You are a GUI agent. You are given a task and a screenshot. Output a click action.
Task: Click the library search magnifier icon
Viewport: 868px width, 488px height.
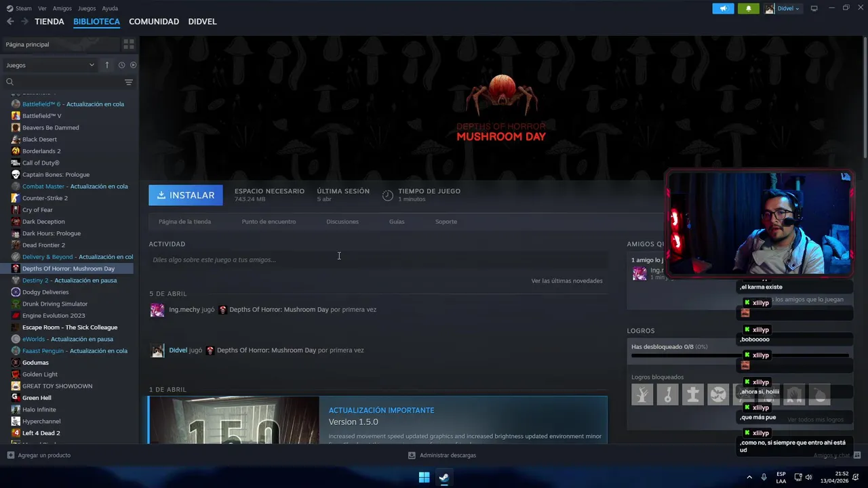pos(9,82)
